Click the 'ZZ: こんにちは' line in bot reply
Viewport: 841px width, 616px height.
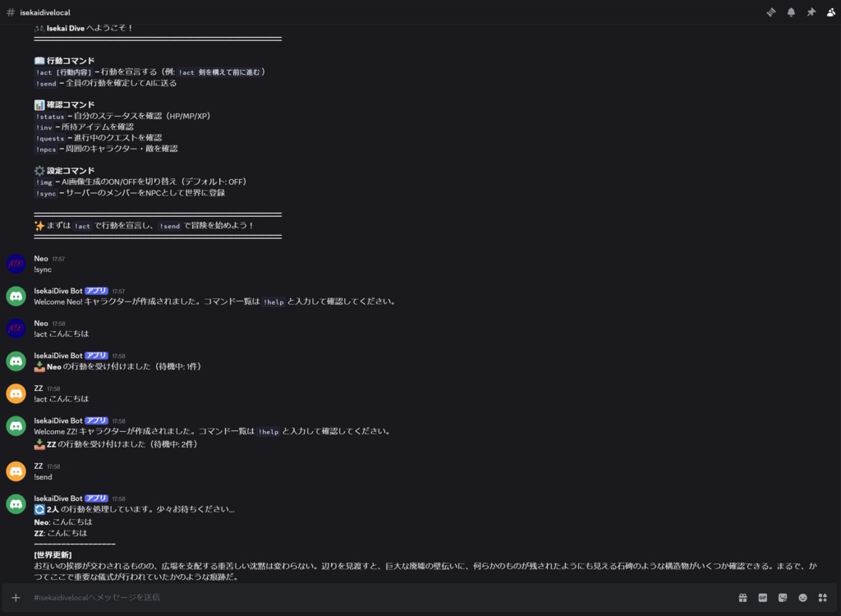point(60,533)
